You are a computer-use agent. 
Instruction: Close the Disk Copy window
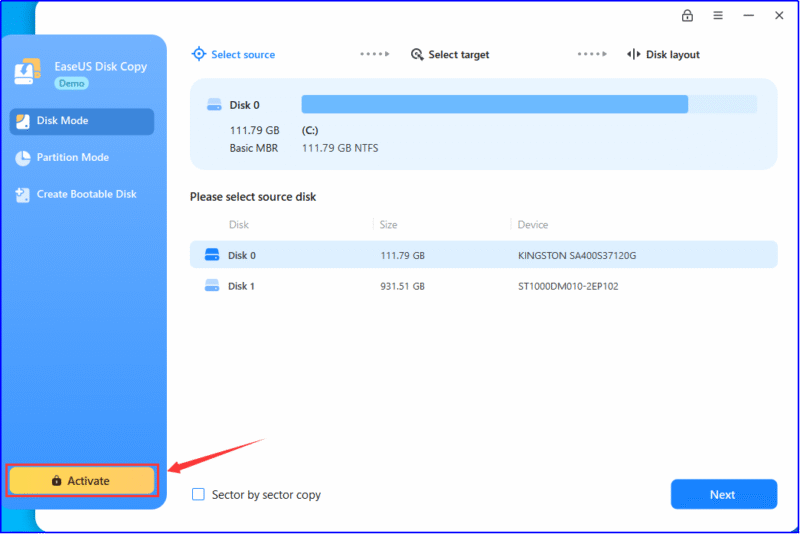pyautogui.click(x=779, y=16)
